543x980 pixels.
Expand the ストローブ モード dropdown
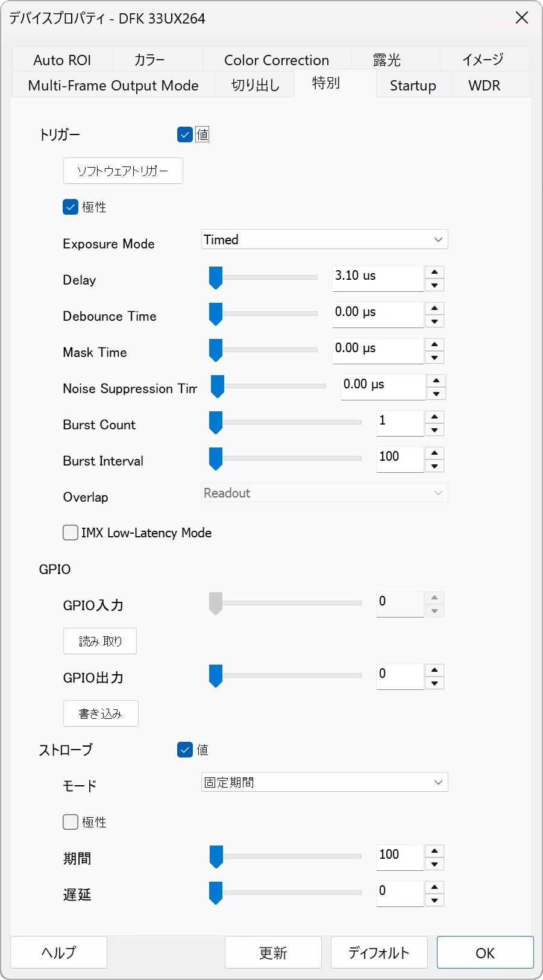coord(324,782)
